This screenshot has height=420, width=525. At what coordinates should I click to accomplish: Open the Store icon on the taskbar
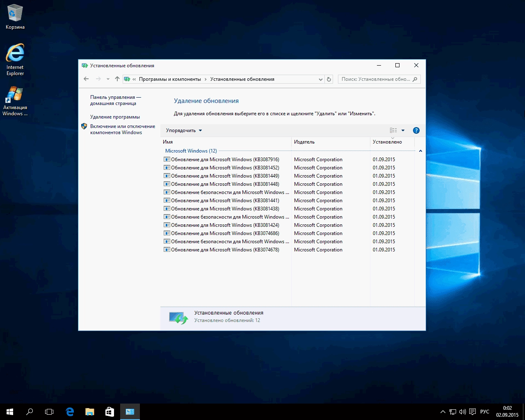coord(109,411)
